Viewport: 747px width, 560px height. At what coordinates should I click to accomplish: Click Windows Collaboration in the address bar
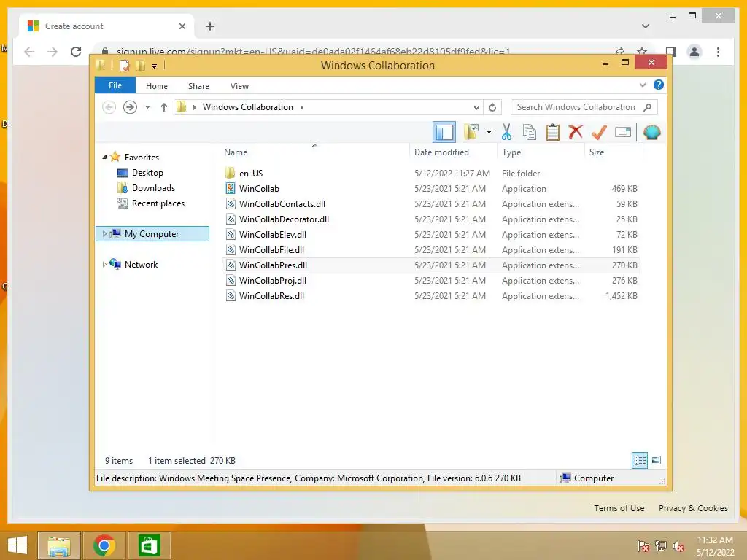click(248, 107)
